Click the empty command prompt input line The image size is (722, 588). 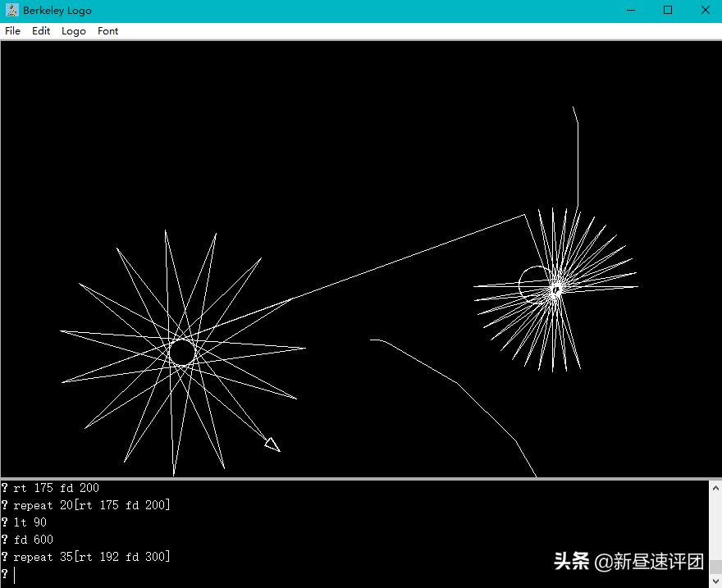coord(354,575)
